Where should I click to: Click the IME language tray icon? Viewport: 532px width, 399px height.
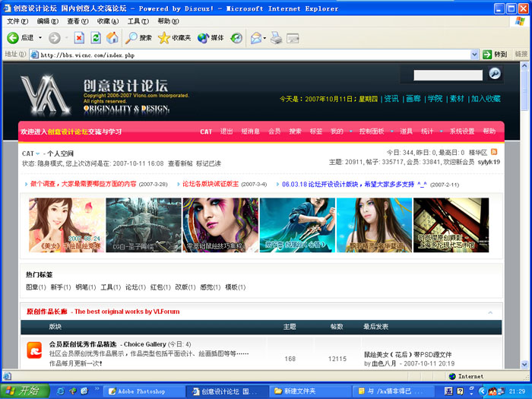coord(448,391)
